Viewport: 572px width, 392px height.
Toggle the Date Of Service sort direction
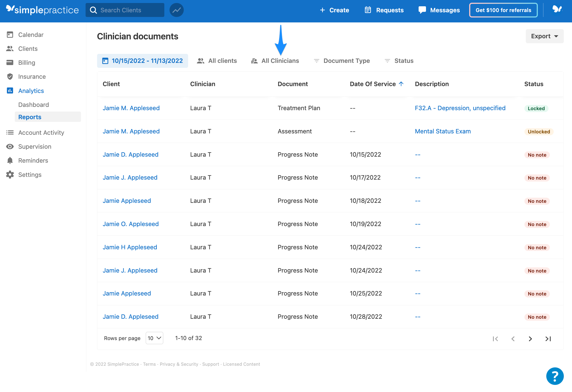coord(401,84)
